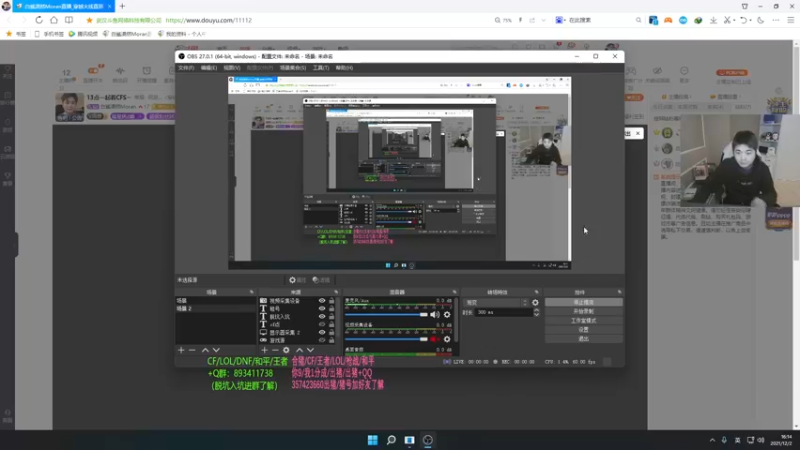800x450 pixels.
Task: Decrease transition duration with down arrow
Action: pos(536,315)
